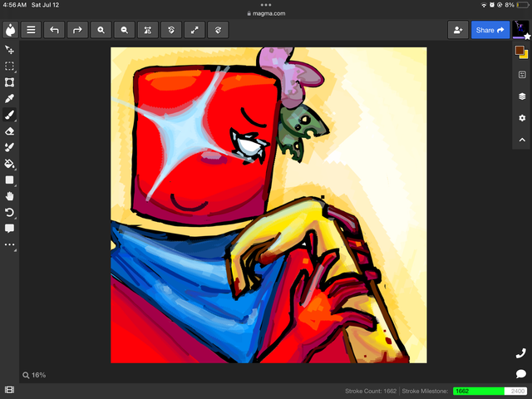Image resolution: width=532 pixels, height=399 pixels.
Task: Open the hamburger main menu
Action: (31, 30)
